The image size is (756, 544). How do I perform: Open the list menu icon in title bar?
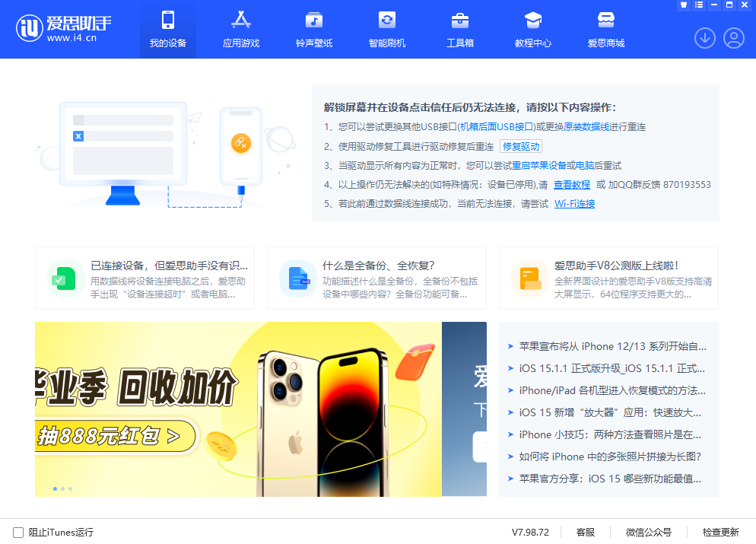point(698,5)
